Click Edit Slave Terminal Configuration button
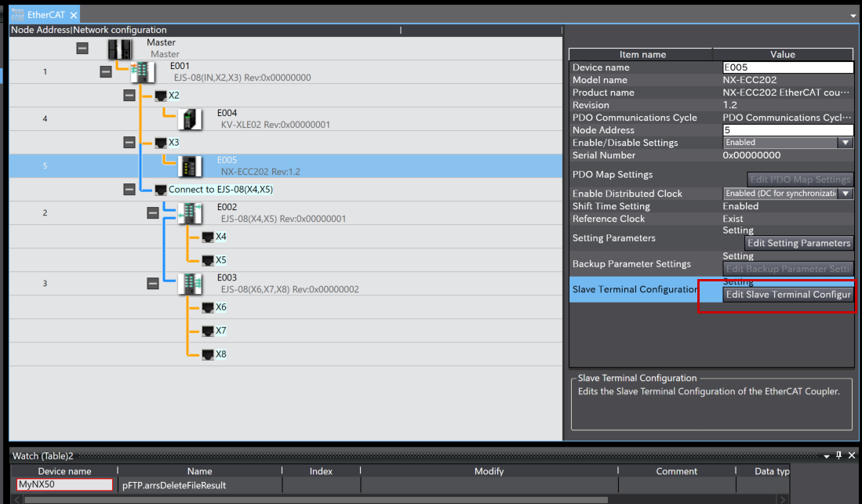The height and width of the screenshot is (504, 862). coord(787,295)
